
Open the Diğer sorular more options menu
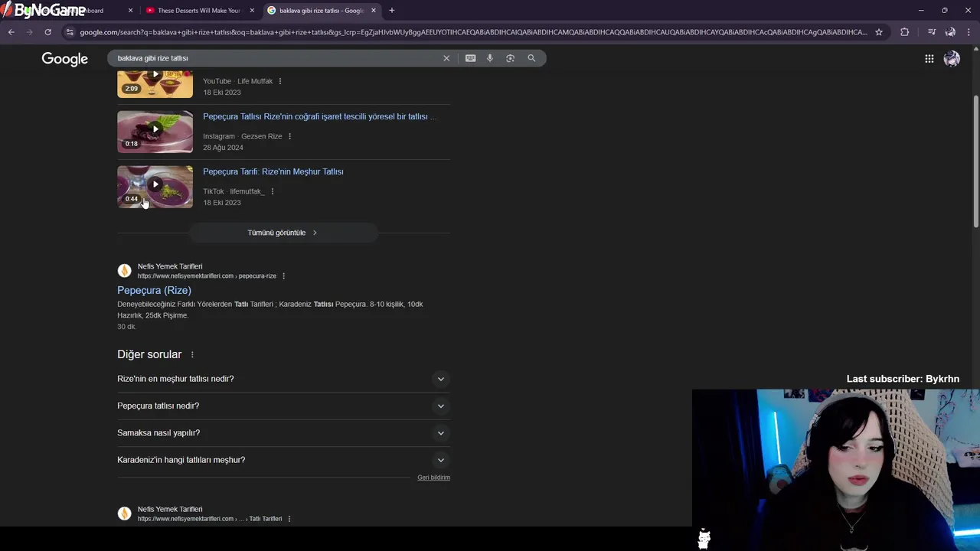192,355
